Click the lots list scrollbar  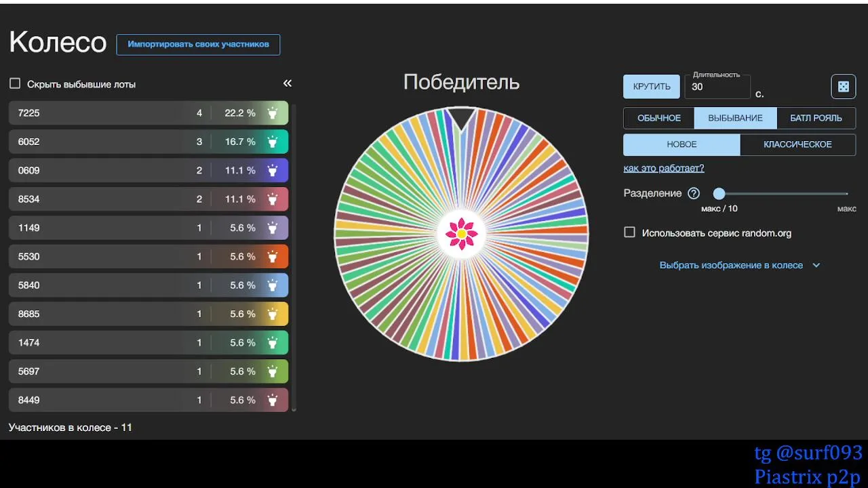click(294, 258)
